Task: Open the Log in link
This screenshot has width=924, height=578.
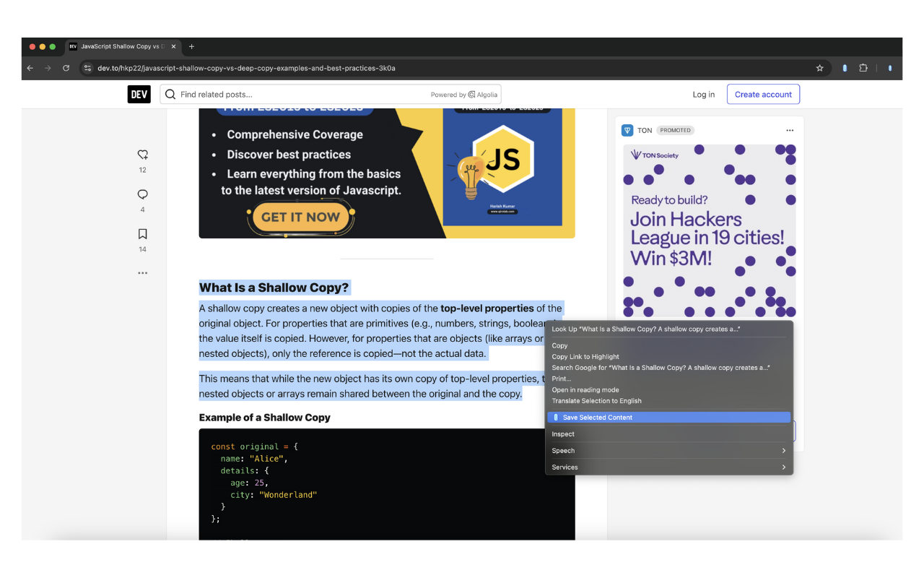Action: coord(703,94)
